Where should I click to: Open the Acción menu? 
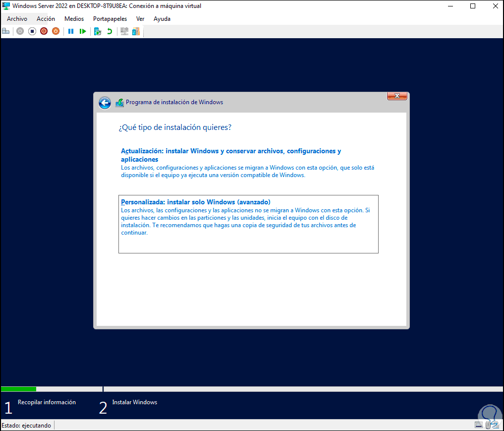coord(46,19)
